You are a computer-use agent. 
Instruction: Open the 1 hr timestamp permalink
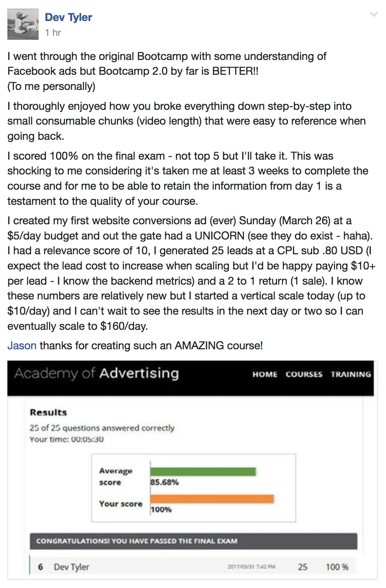[x=53, y=33]
